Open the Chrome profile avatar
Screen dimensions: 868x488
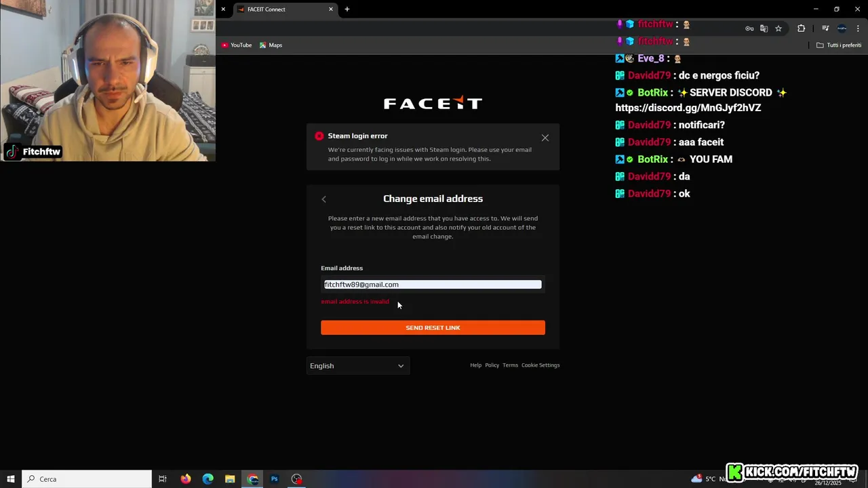pos(842,28)
